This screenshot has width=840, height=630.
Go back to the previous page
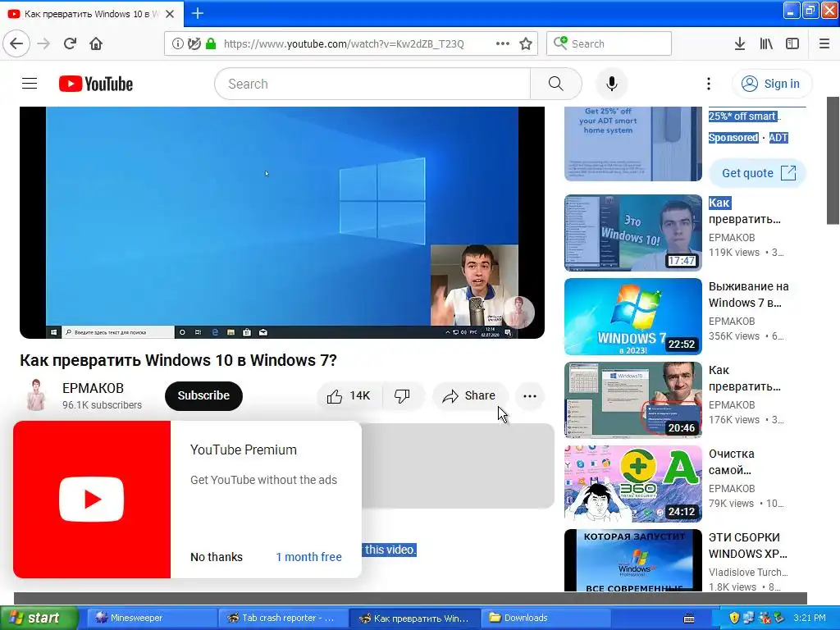point(16,43)
